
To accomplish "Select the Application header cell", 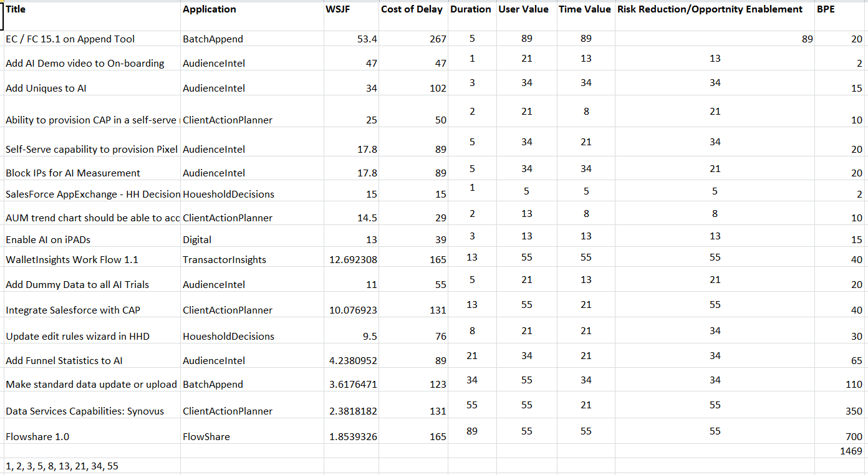I will tap(253, 17).
